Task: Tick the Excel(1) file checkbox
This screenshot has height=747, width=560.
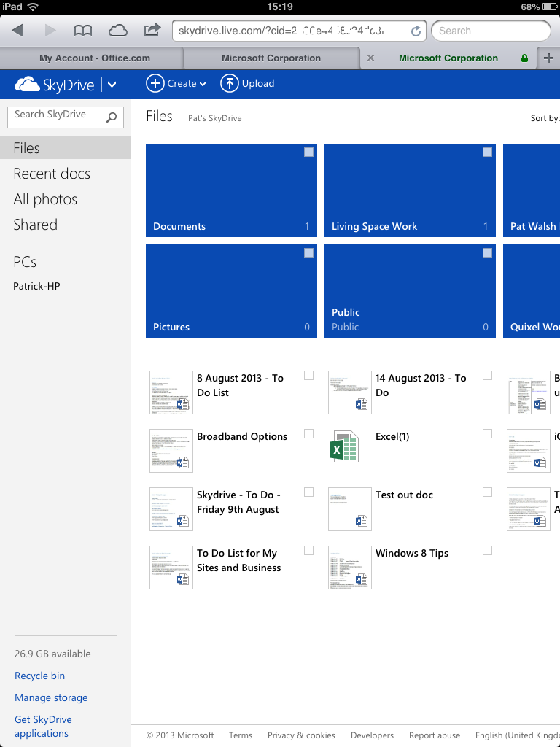Action: pyautogui.click(x=487, y=433)
